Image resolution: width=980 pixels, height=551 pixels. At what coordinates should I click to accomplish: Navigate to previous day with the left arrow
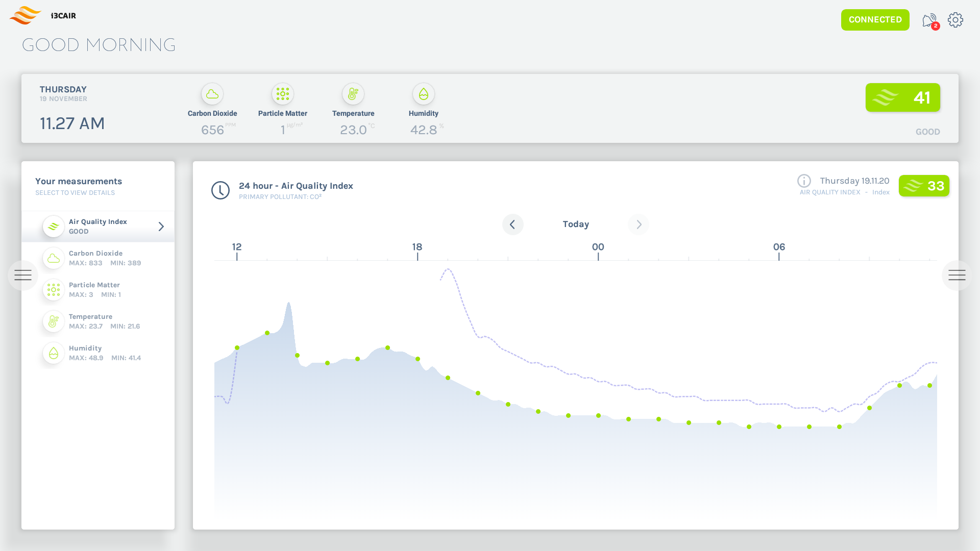point(513,224)
